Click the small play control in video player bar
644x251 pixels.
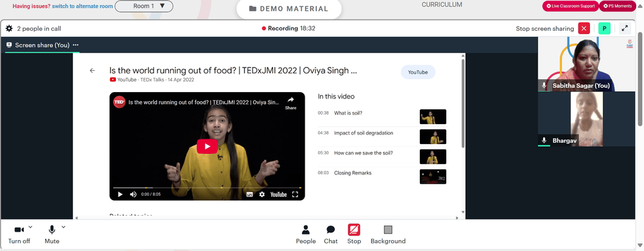[120, 194]
